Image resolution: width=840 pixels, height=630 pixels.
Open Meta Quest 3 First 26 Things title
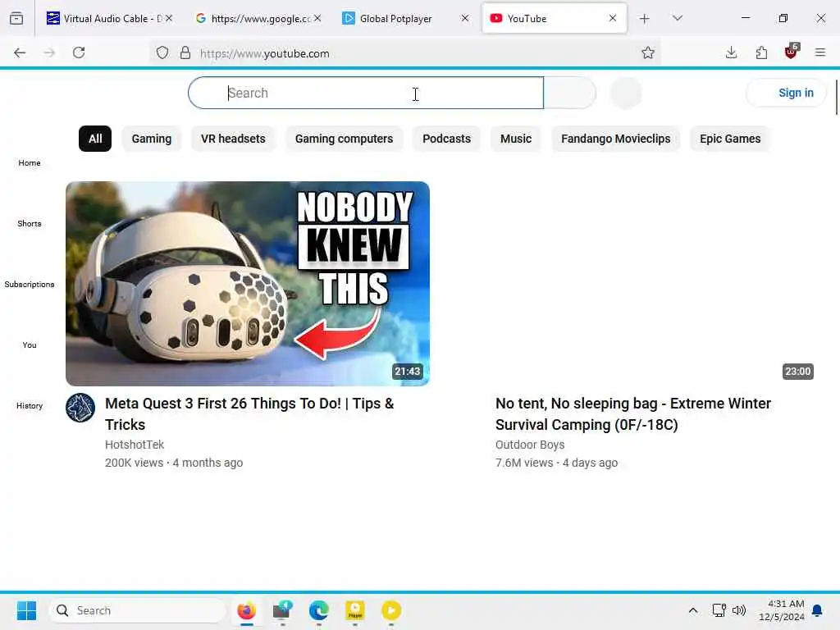tap(249, 413)
